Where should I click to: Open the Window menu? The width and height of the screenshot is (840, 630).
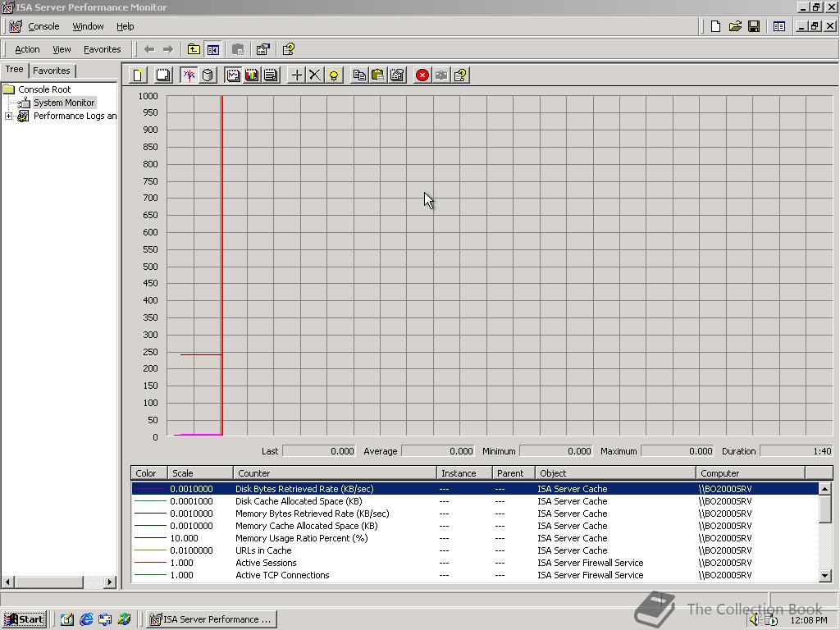tap(88, 26)
